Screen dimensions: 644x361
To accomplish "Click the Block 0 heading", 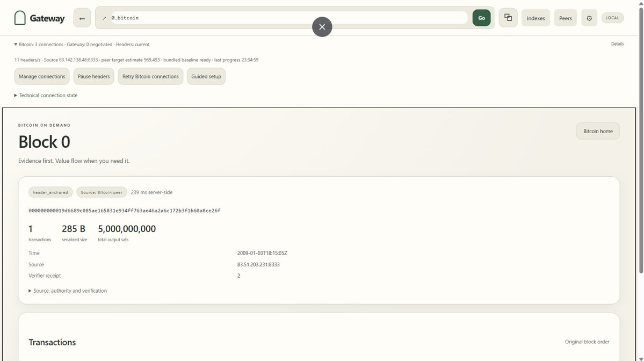I will coord(44,142).
